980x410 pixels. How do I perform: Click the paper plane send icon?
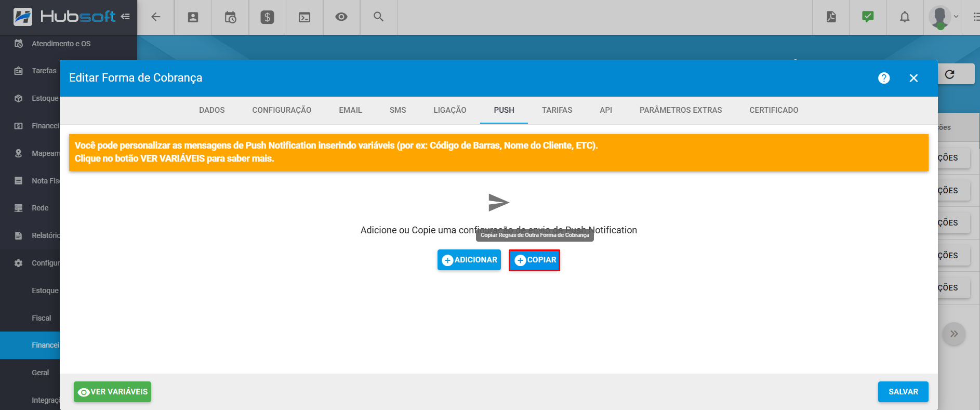[x=499, y=202]
